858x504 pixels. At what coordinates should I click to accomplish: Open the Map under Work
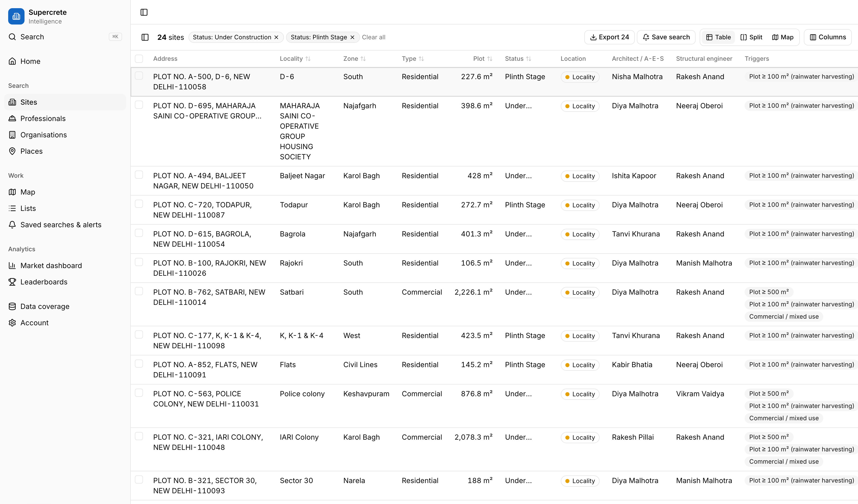(65, 192)
